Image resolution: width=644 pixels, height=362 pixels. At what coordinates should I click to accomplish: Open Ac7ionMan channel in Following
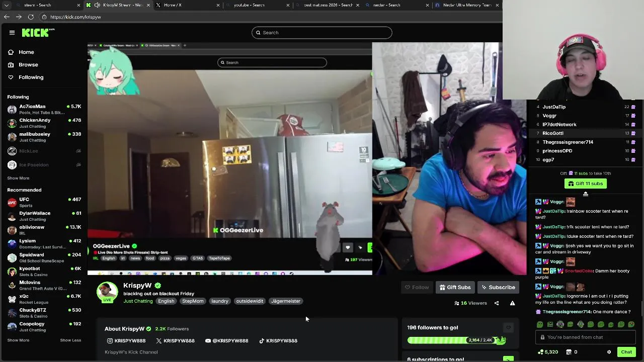44,110
